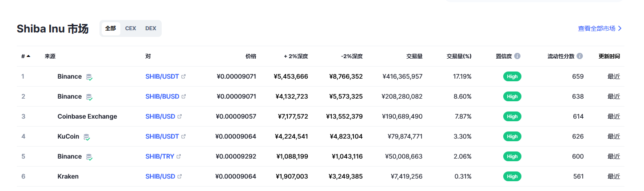
Task: Open Binance exchange in SHIB/TRY row
Action: click(x=70, y=156)
